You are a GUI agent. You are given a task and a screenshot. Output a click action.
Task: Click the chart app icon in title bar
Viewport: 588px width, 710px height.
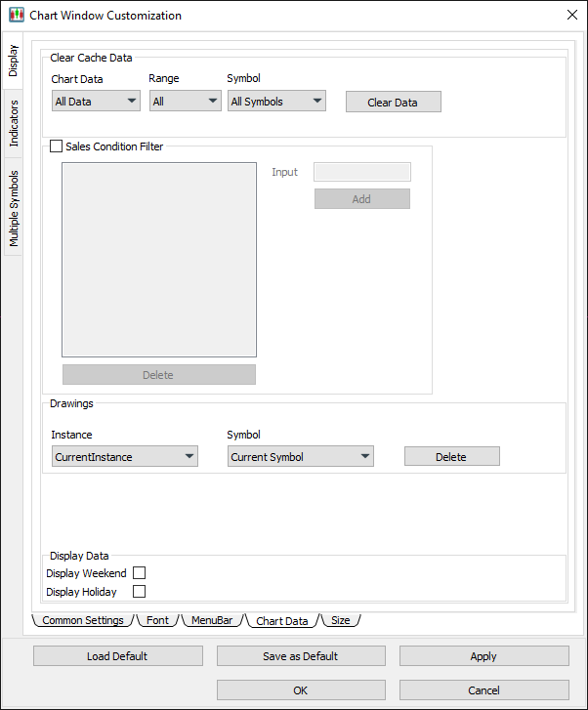[16, 16]
